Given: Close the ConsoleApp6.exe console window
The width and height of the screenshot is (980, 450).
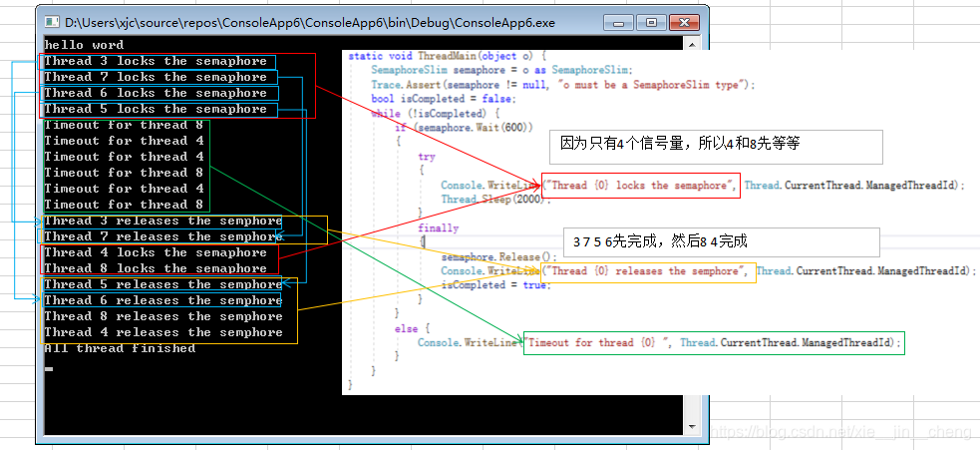Looking at the screenshot, I should pos(684,23).
